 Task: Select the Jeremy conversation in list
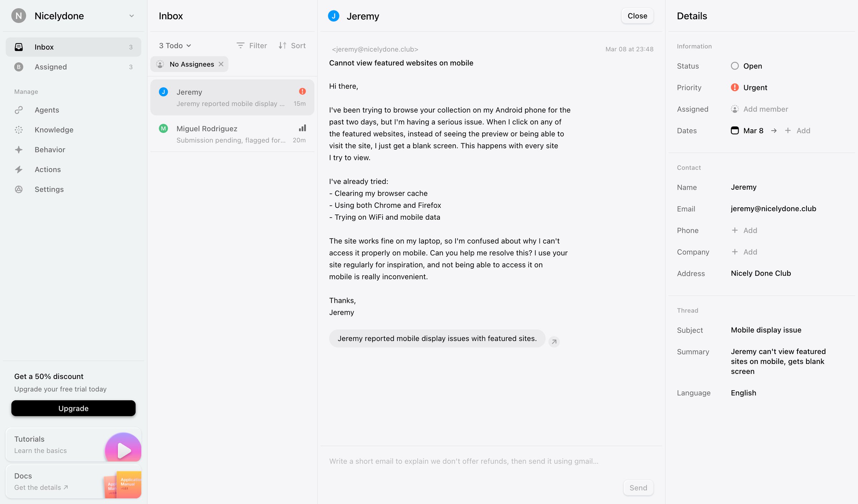pos(232,98)
